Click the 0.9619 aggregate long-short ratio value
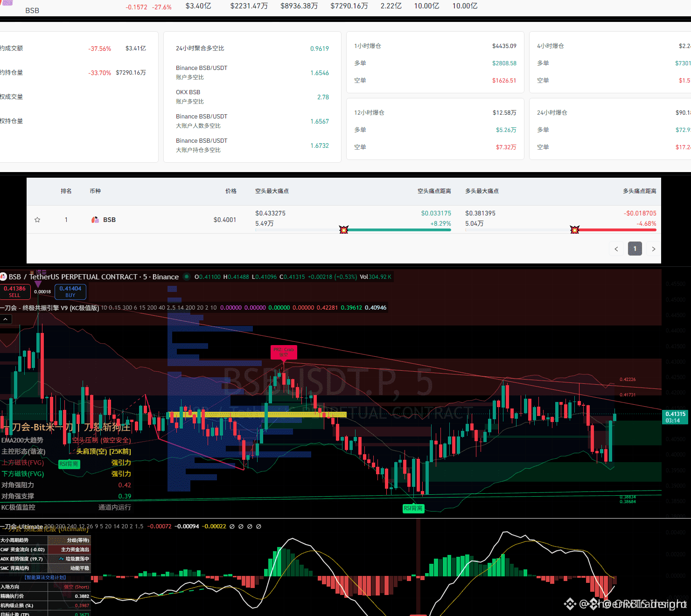 click(320, 48)
